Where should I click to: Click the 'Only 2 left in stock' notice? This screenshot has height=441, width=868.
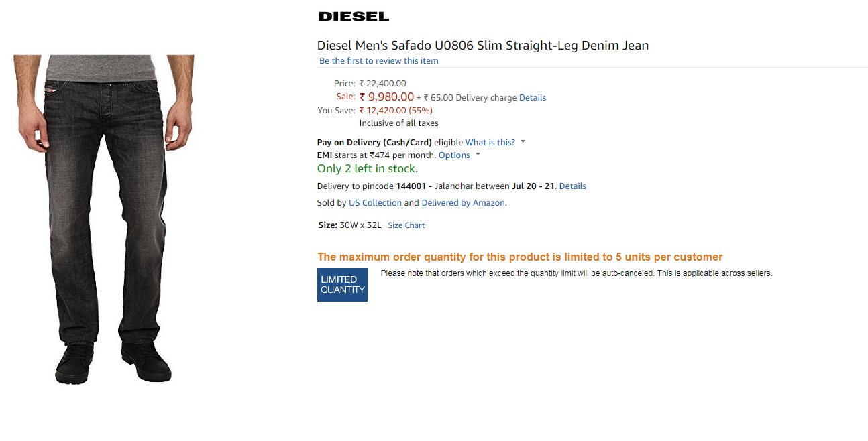[367, 169]
